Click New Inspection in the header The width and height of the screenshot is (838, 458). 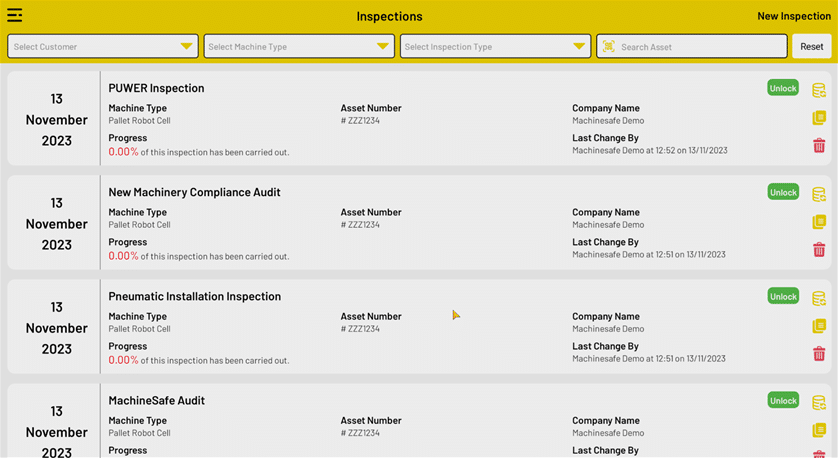[x=793, y=16]
